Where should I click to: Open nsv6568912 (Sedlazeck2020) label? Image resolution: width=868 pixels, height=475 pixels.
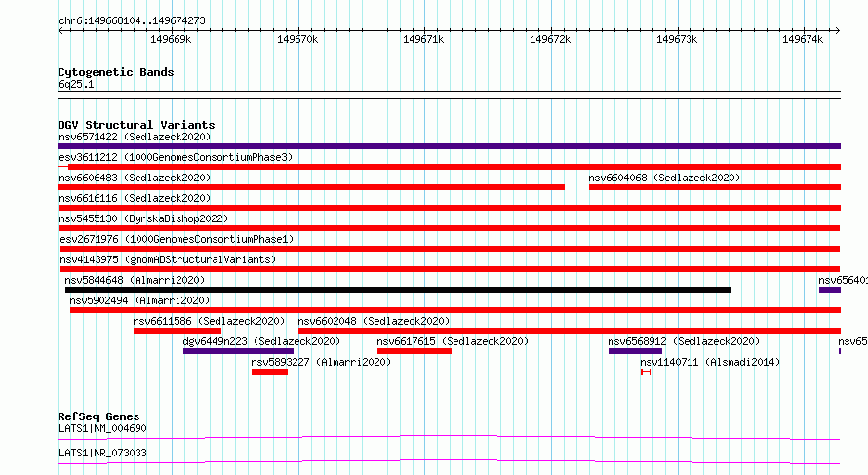click(684, 341)
